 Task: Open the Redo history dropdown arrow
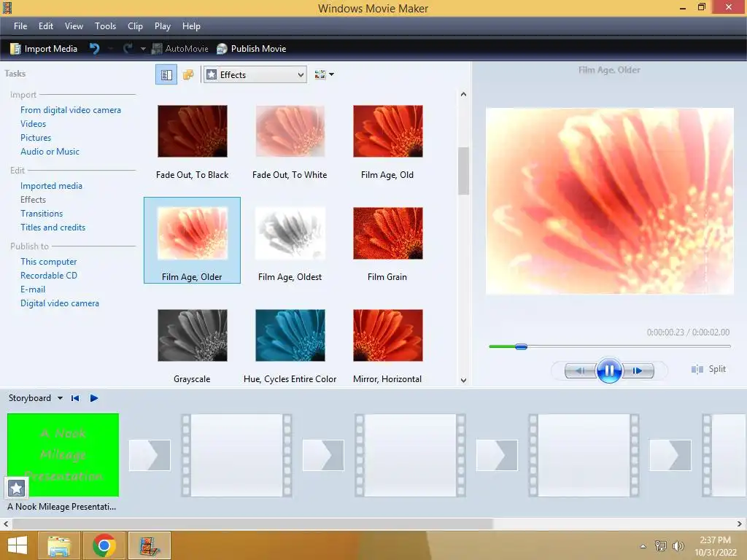click(x=143, y=49)
